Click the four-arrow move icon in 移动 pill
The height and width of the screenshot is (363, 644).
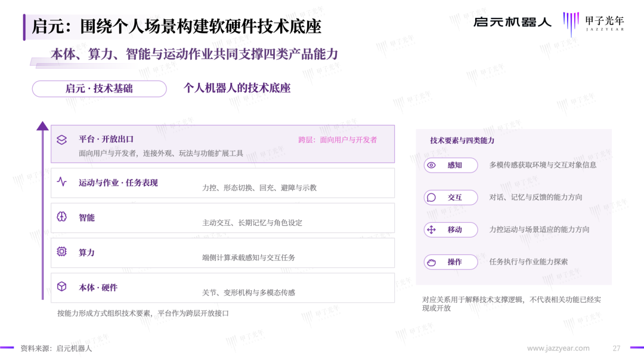click(x=431, y=230)
